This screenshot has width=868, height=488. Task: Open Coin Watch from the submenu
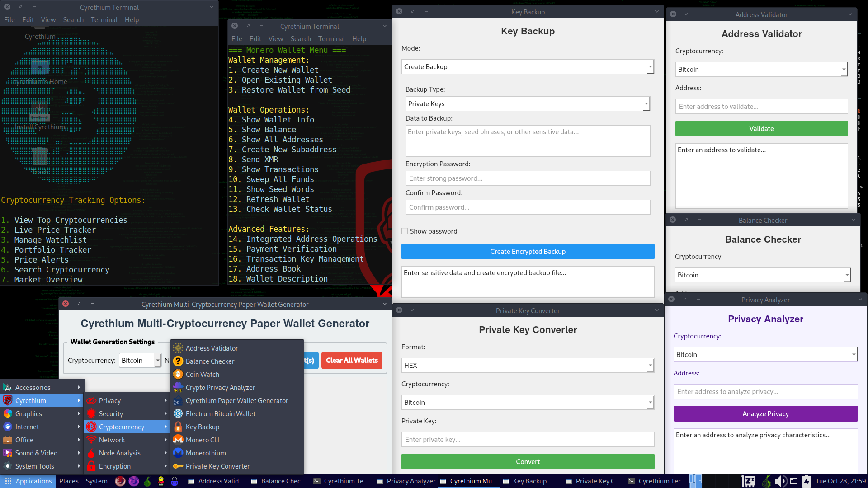[x=202, y=374]
